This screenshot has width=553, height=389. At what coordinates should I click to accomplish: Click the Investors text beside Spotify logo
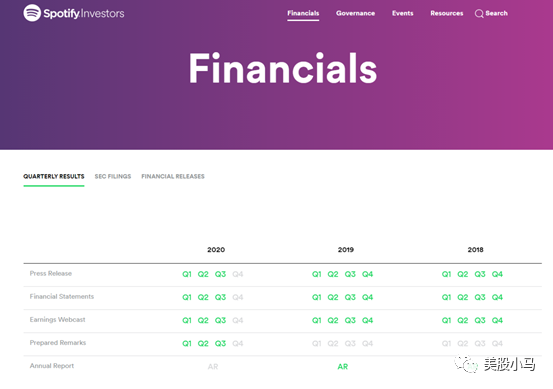pos(102,13)
